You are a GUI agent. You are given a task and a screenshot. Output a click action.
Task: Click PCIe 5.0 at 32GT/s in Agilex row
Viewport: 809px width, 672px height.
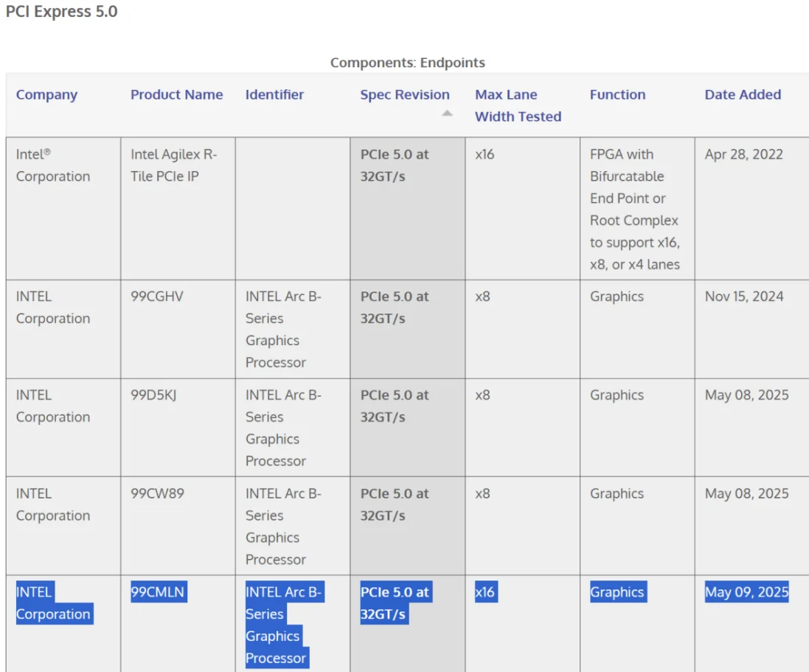coord(395,165)
